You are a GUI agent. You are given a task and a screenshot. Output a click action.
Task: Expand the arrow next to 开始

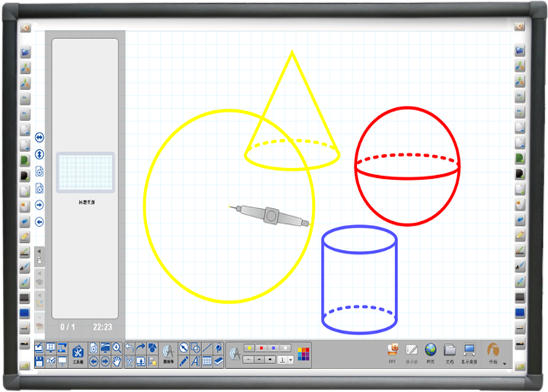[505, 364]
